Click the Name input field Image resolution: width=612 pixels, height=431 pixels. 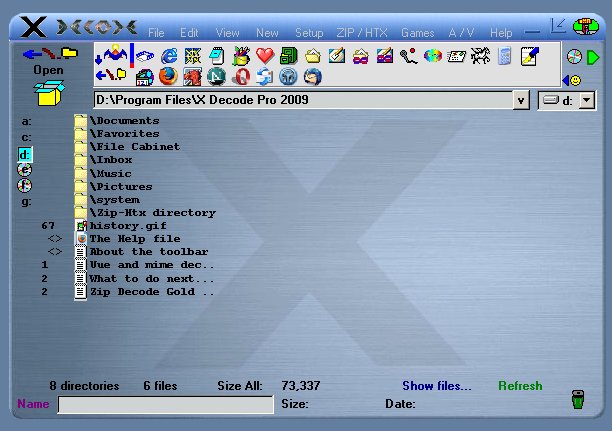coord(165,404)
